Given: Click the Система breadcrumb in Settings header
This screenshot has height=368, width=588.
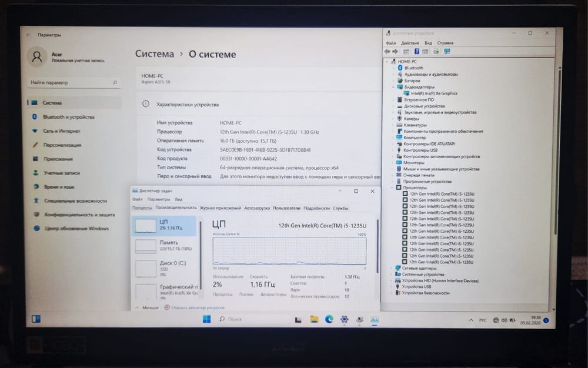Looking at the screenshot, I should click(155, 54).
